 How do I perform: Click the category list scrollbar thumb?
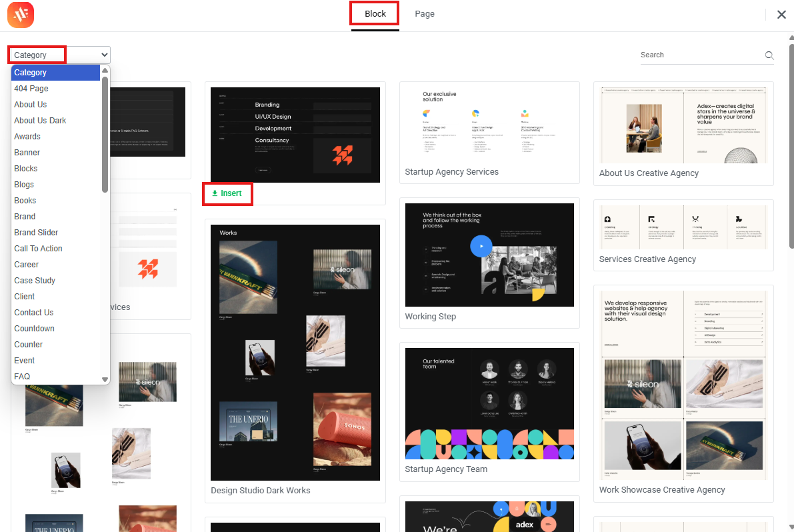(x=105, y=134)
